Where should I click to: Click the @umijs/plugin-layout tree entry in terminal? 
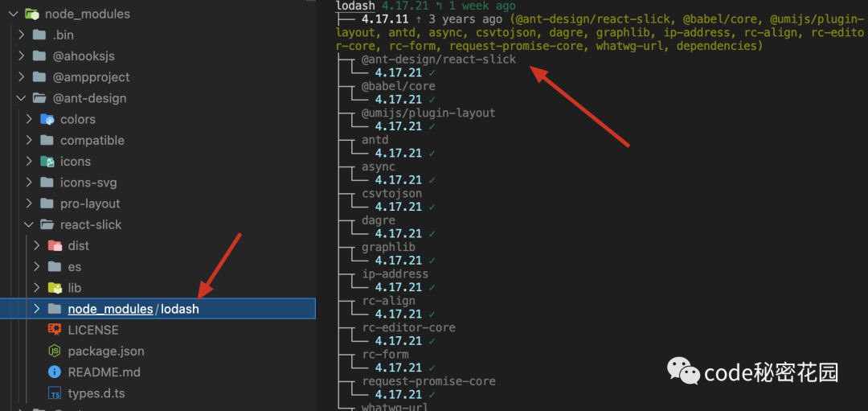(x=428, y=113)
